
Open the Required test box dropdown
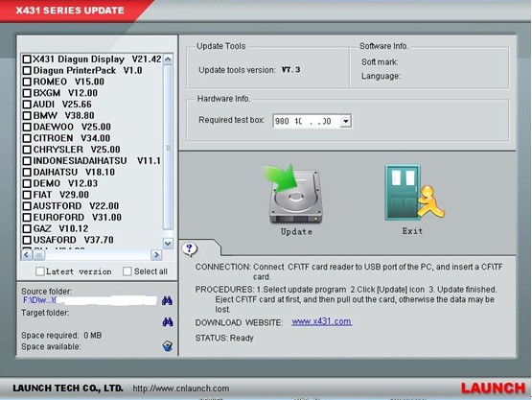coord(345,121)
